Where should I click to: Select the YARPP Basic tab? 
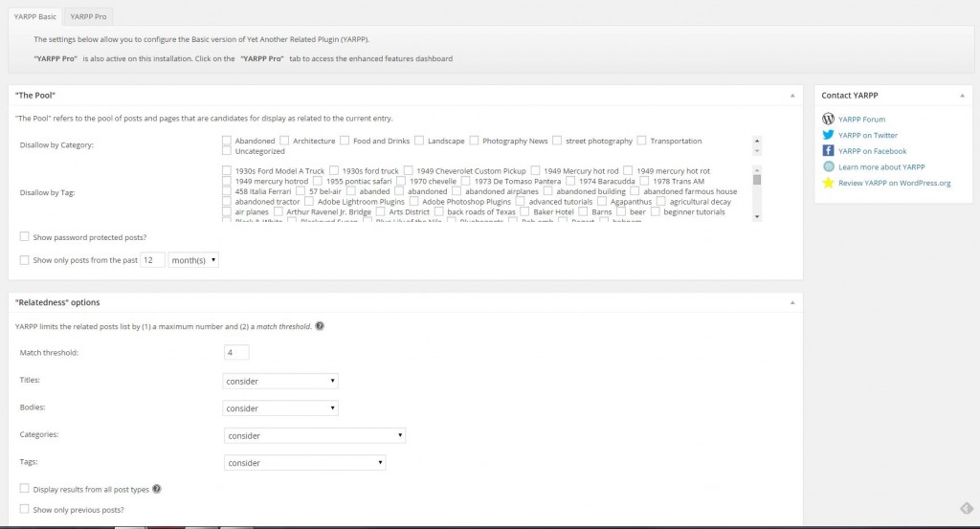(x=35, y=16)
